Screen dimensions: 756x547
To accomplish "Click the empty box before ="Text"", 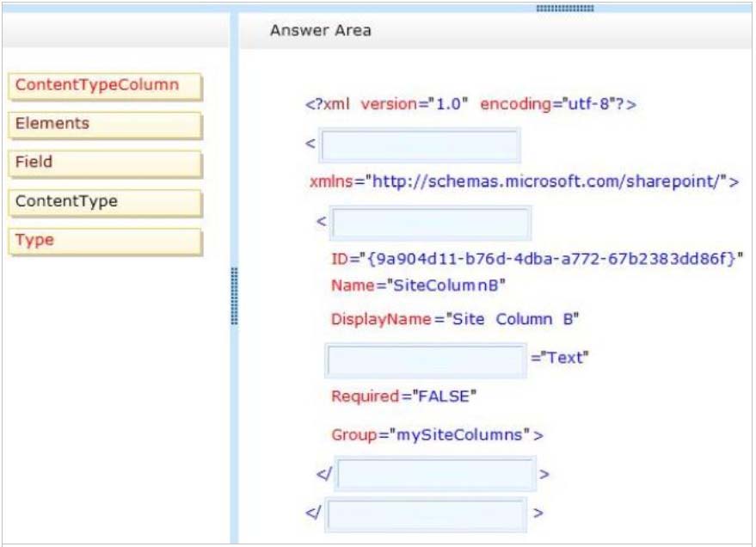I will tap(426, 360).
